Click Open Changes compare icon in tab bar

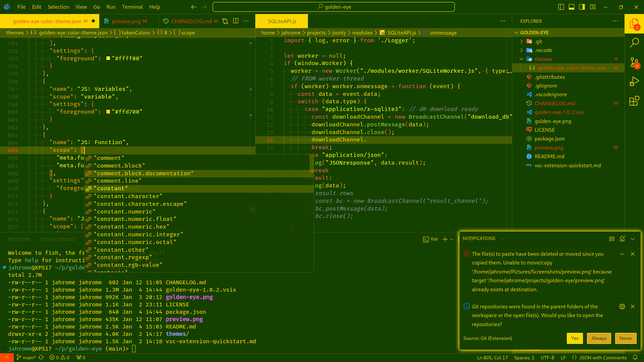(x=225, y=21)
